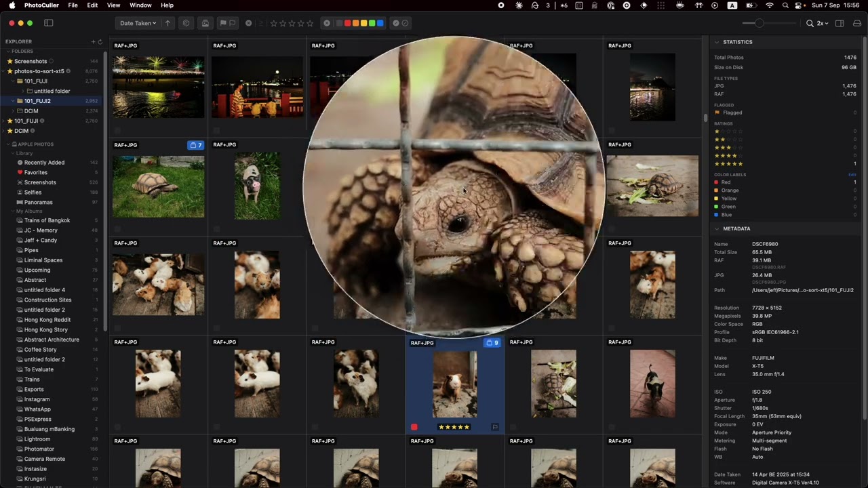Image resolution: width=868 pixels, height=488 pixels.
Task: Select the pig on grass thumbnail
Action: click(x=257, y=186)
